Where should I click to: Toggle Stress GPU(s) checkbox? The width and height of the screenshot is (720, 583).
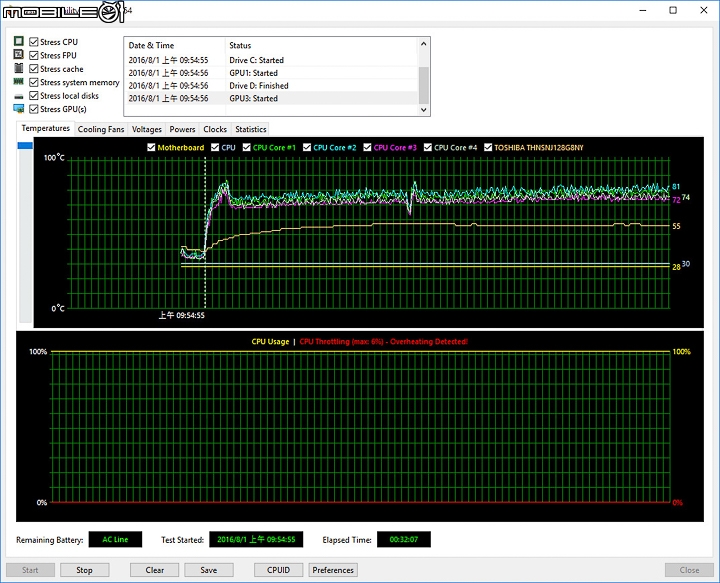pos(34,109)
